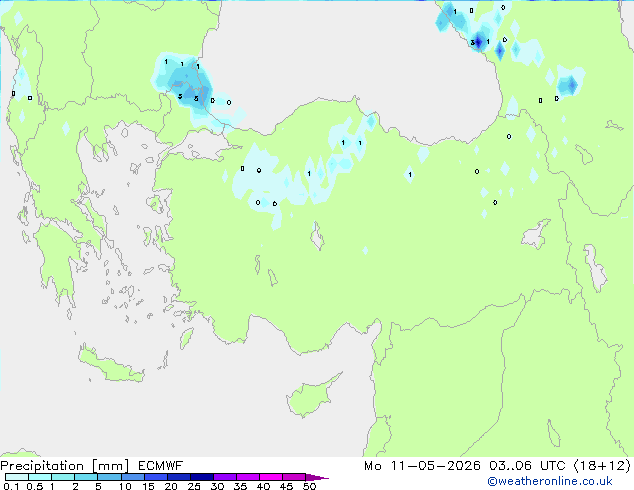634x490 pixels.
Task: Click the 'ECMWF' model label
Action: point(160,466)
